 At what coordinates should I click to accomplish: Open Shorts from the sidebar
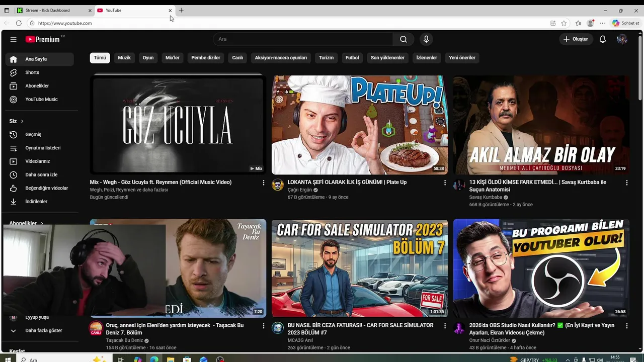tap(40, 72)
